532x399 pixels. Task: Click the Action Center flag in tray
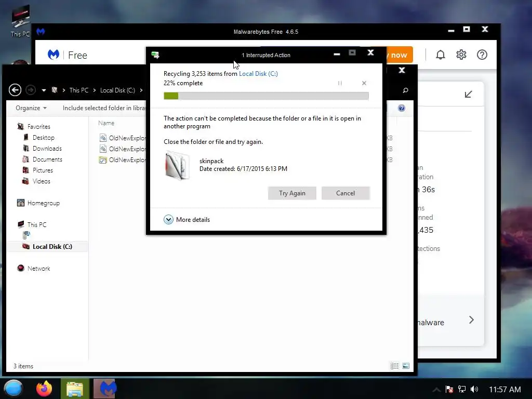point(449,389)
